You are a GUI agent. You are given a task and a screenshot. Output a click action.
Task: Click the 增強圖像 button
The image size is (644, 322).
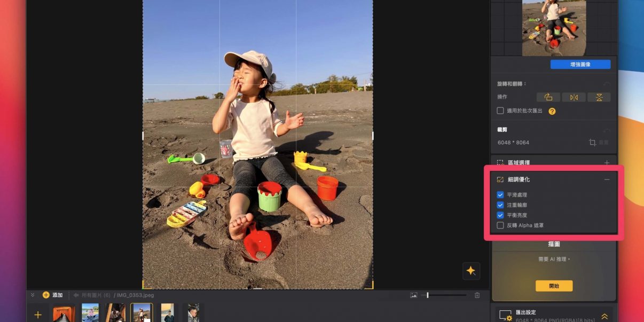580,65
